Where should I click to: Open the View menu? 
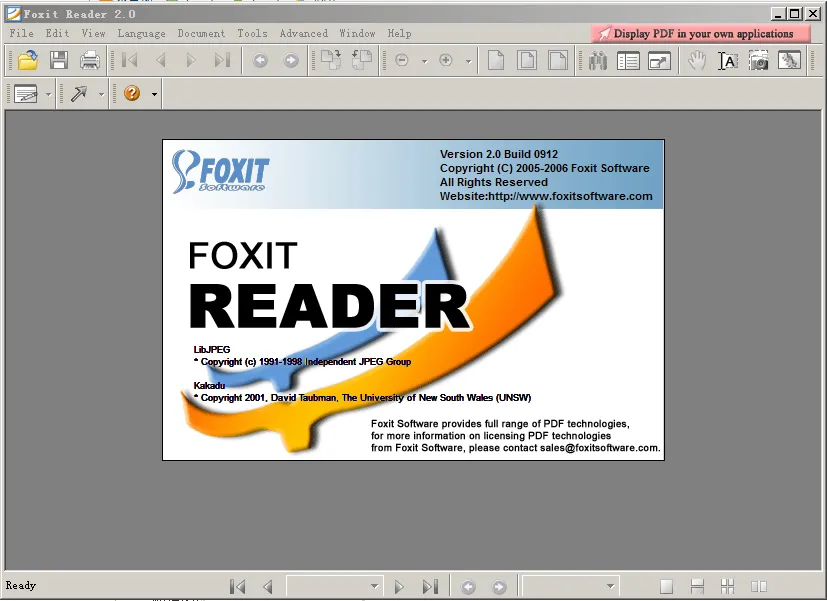point(93,33)
